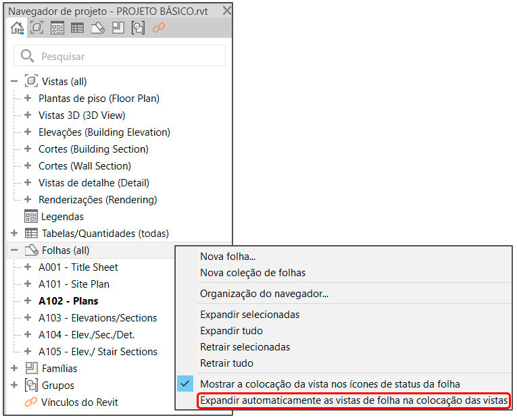This screenshot has width=517, height=420.
Task: Expand the Grupos node
Action: tap(14, 384)
